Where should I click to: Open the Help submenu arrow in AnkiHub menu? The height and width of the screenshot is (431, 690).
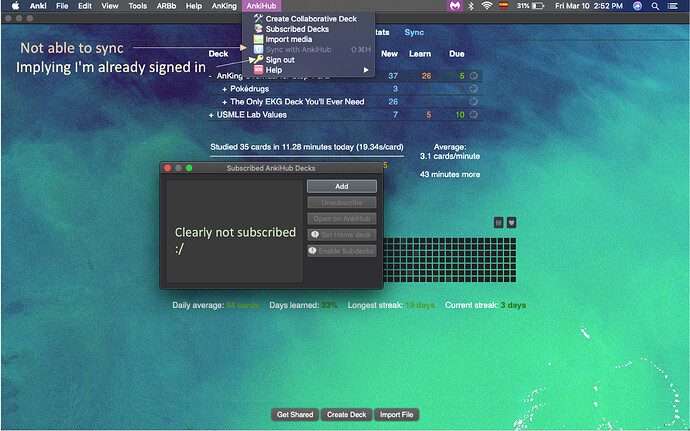coord(366,70)
